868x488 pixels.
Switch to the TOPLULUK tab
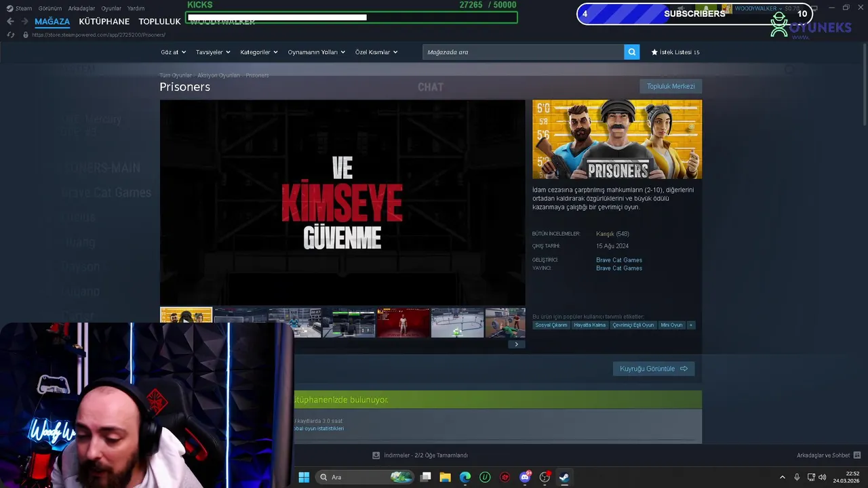click(x=160, y=22)
